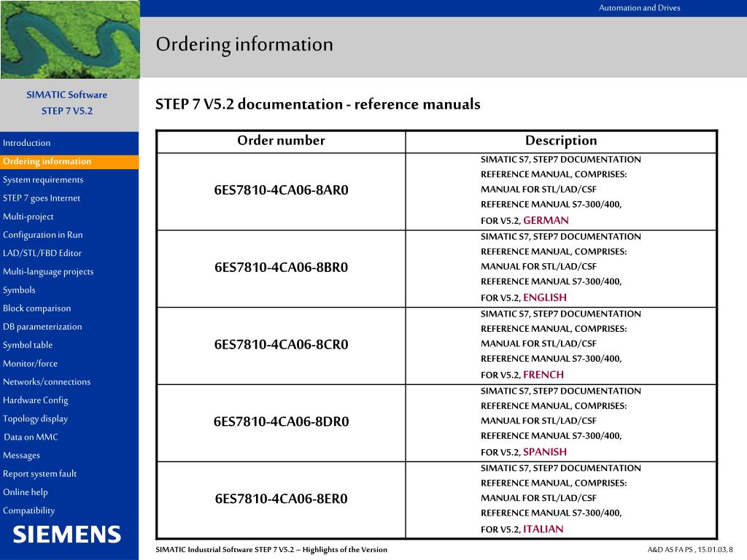Viewport: 747px width, 560px height.
Task: Open the Symbol table section
Action: [28, 345]
